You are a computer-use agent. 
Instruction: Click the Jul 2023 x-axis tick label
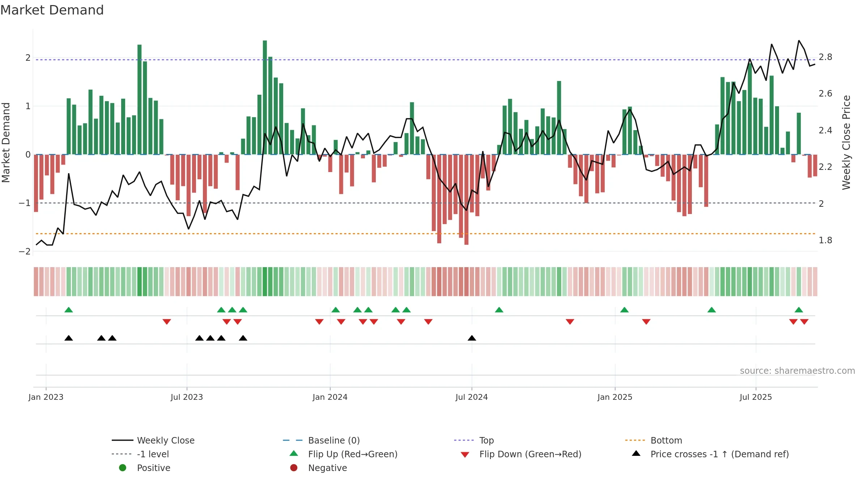(187, 397)
